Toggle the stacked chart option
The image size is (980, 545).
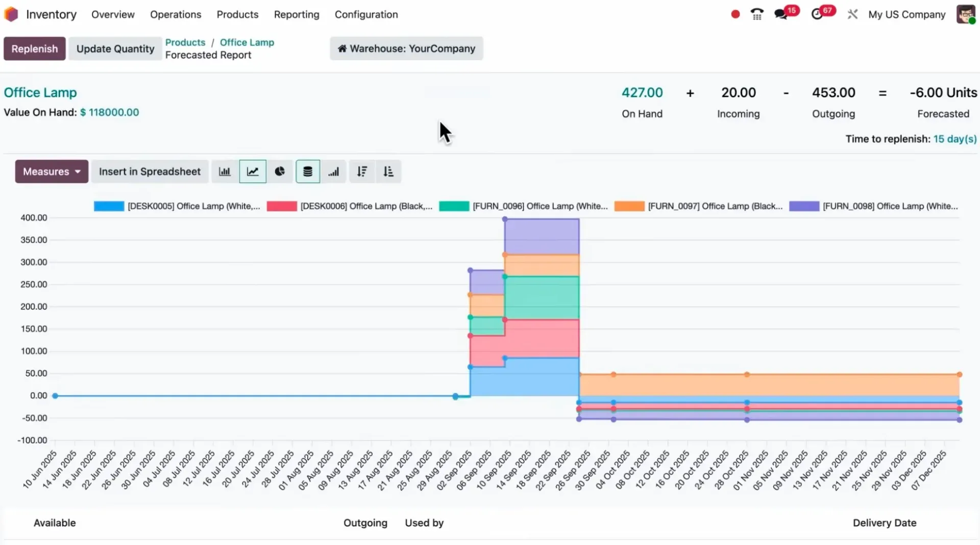tap(308, 172)
